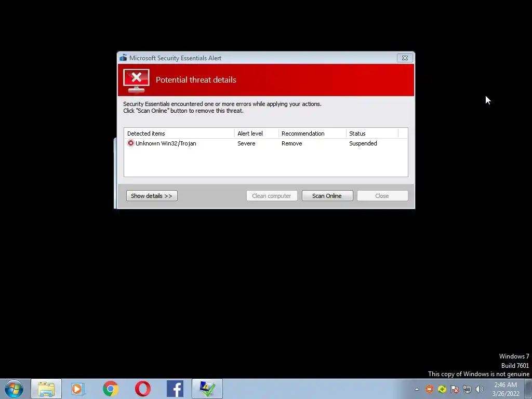The image size is (532, 399).
Task: Open the Opera browser from the taskbar
Action: (x=143, y=389)
